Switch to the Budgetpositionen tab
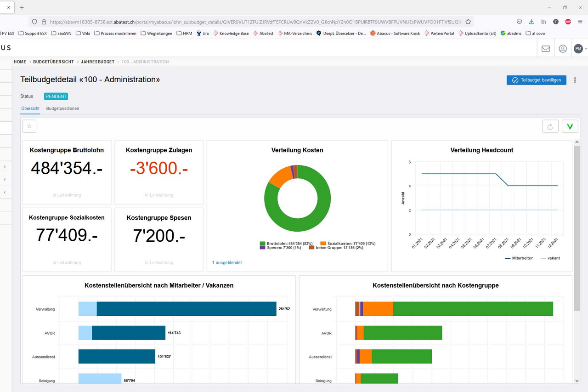Image resolution: width=588 pixels, height=392 pixels. [x=63, y=108]
